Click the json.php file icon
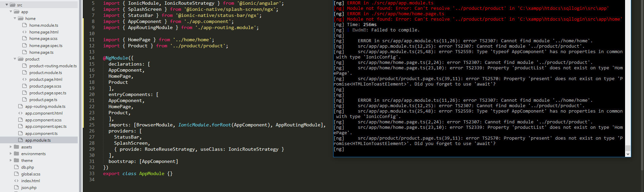This screenshot has width=644, height=192. (x=17, y=187)
